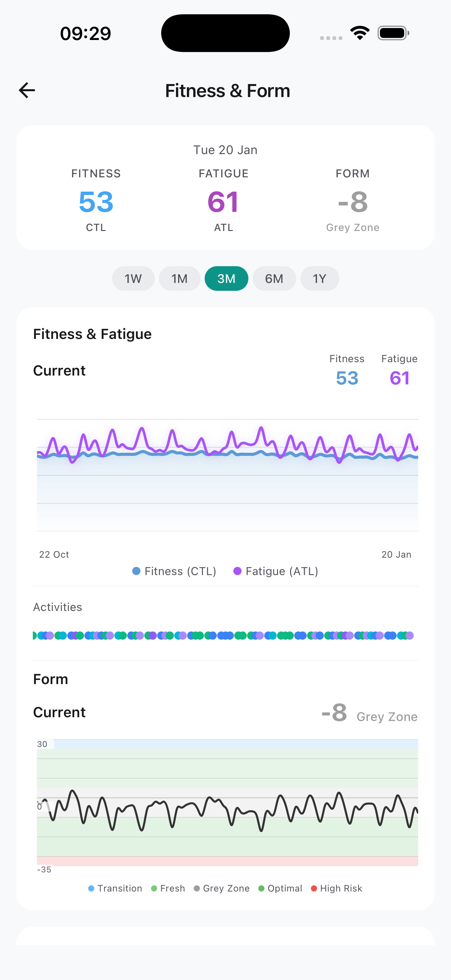Toggle Fitness (CTL) legend dot
This screenshot has height=980, width=451.
[137, 571]
